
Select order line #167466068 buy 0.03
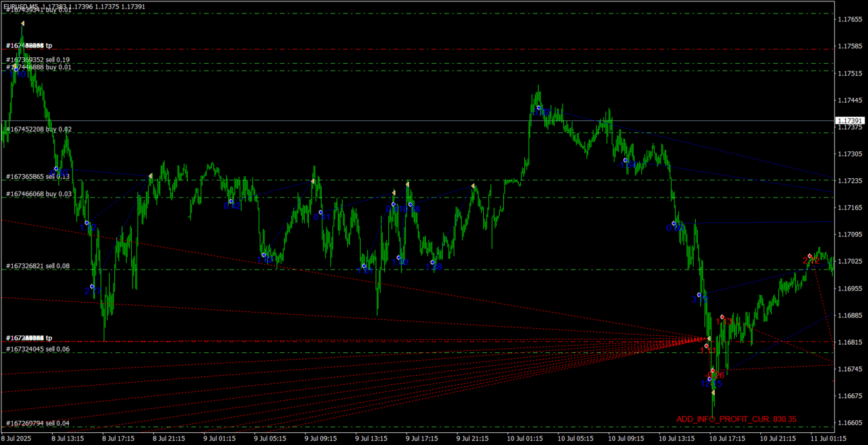(38, 194)
